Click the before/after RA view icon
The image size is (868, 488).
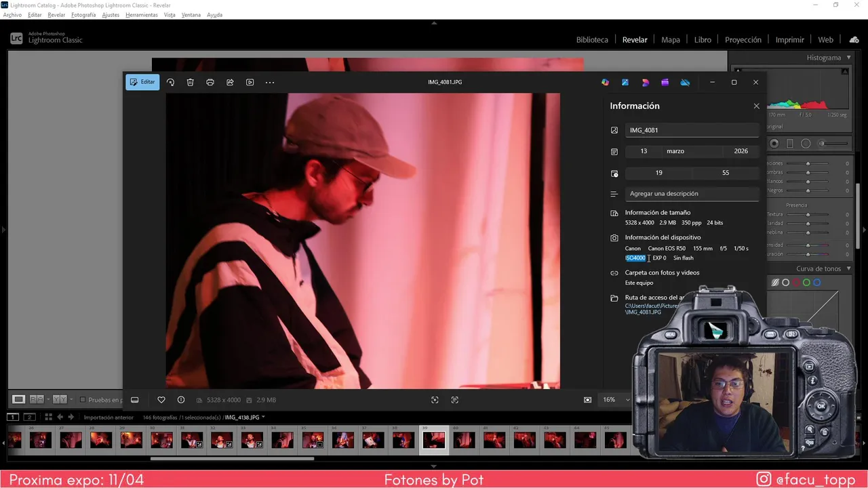(x=37, y=399)
